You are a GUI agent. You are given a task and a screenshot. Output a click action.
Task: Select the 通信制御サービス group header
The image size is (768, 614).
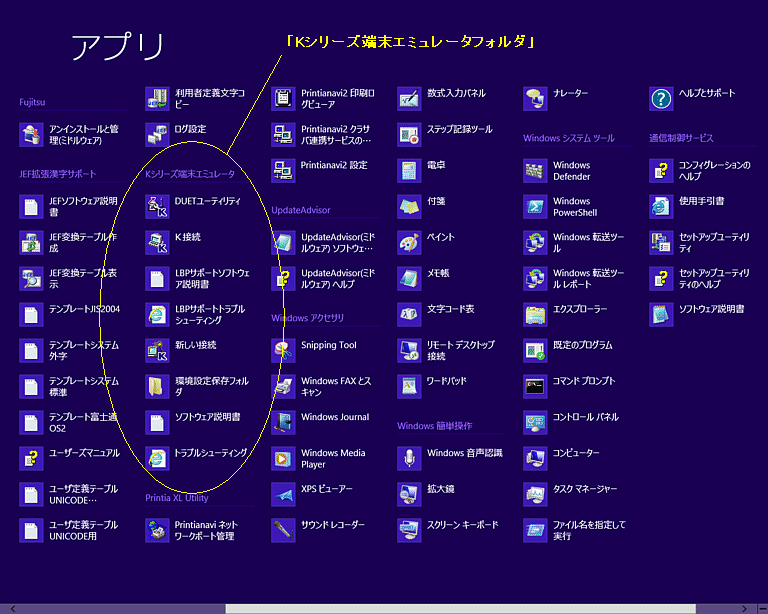pos(681,138)
